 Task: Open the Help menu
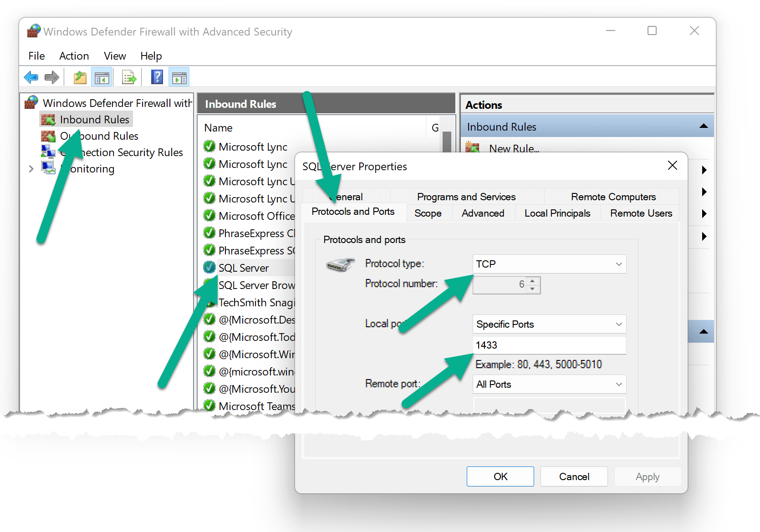[151, 56]
